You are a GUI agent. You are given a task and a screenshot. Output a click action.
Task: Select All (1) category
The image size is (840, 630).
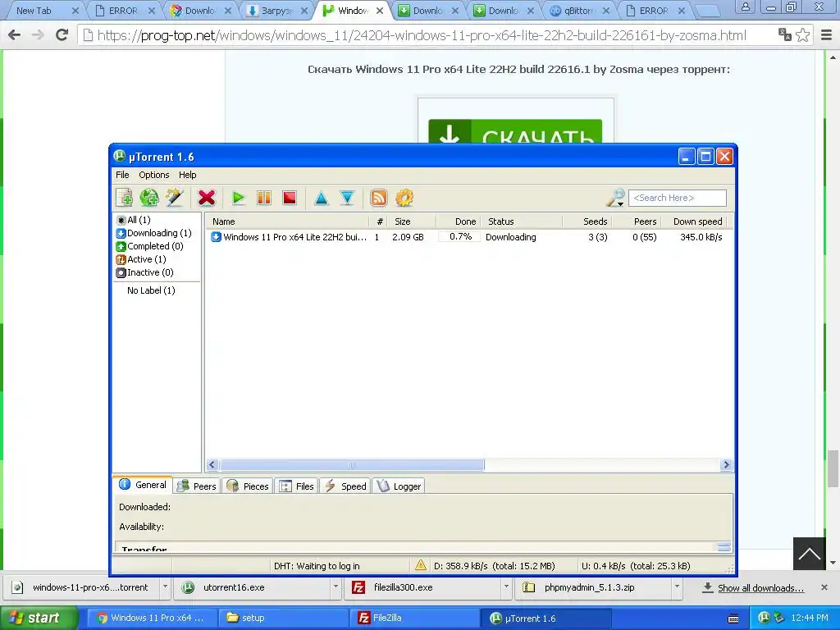pyautogui.click(x=134, y=220)
